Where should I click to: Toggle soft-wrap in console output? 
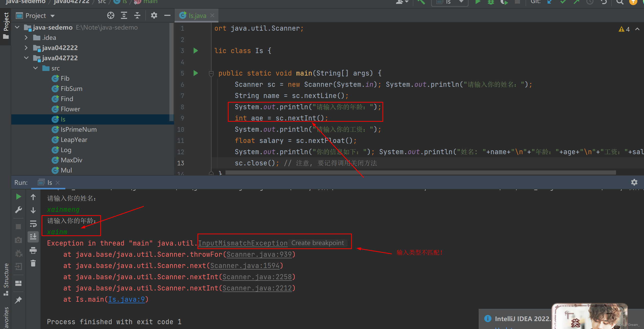[33, 224]
